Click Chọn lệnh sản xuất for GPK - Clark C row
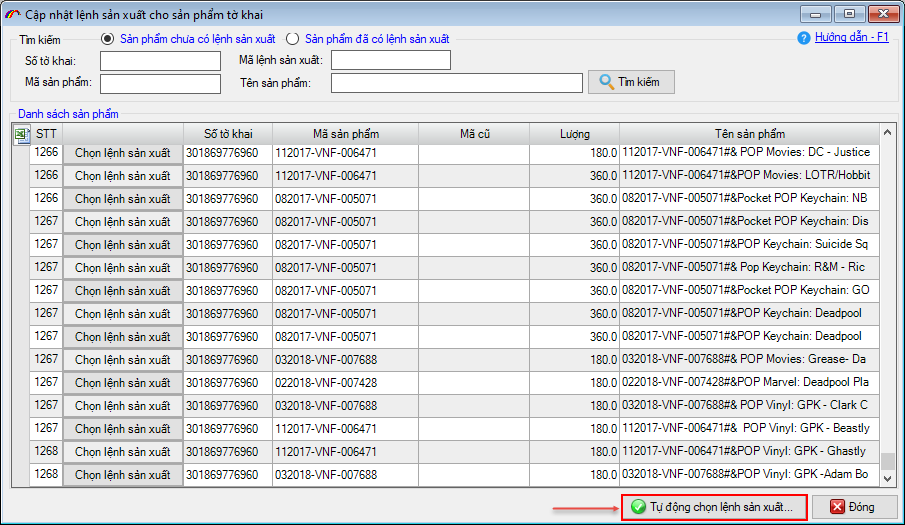Image resolution: width=905 pixels, height=525 pixels. 123,406
